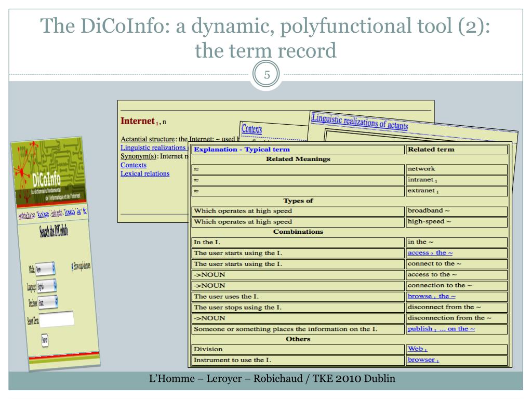Follow the Web related term link
Image resolution: width=532 pixels, height=399 pixels.
coord(417,349)
